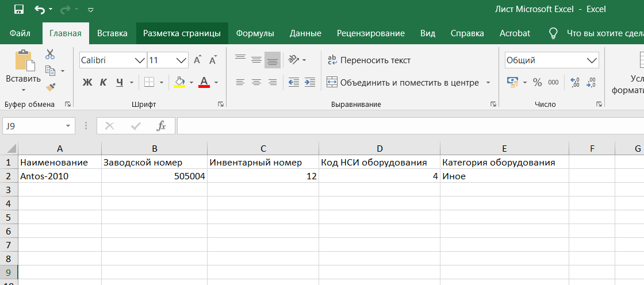Open the merge cells options dropdown arrow

click(488, 83)
